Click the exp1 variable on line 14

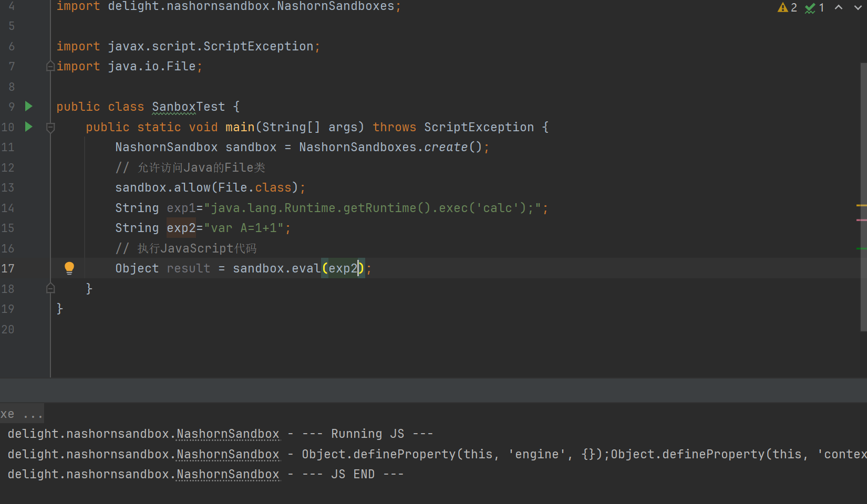pos(181,208)
